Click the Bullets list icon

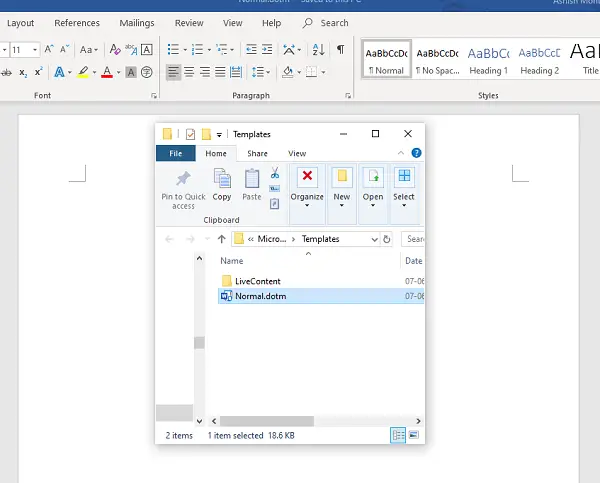(x=173, y=49)
